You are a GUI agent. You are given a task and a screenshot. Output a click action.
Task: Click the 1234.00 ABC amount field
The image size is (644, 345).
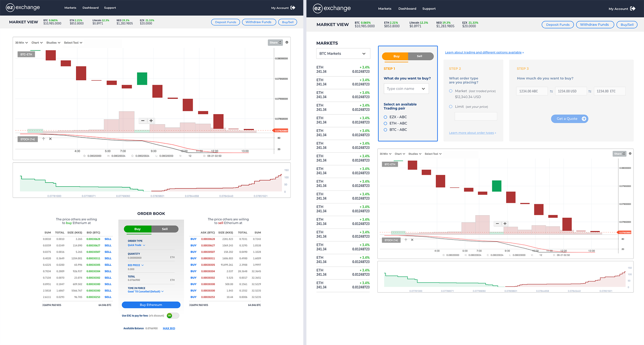tap(532, 91)
